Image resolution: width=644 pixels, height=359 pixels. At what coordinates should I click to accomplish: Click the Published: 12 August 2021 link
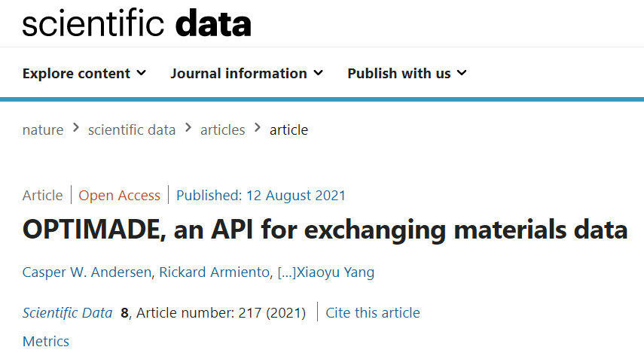click(x=261, y=195)
